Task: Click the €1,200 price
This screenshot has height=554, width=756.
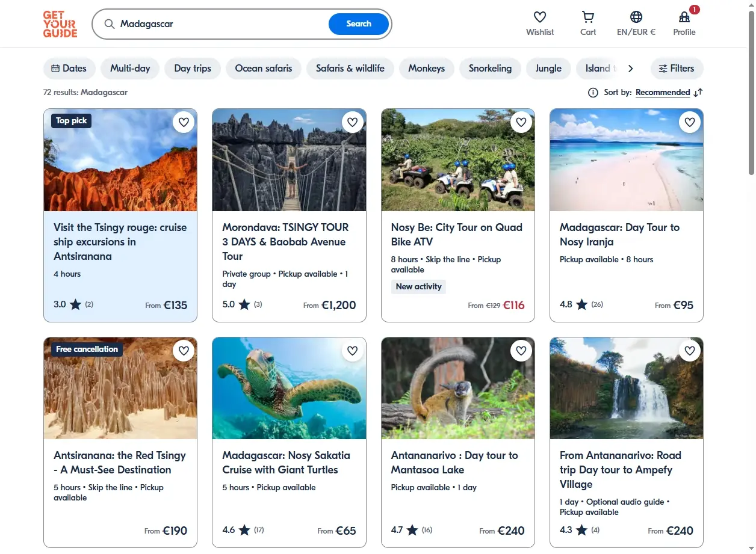Action: 339,305
